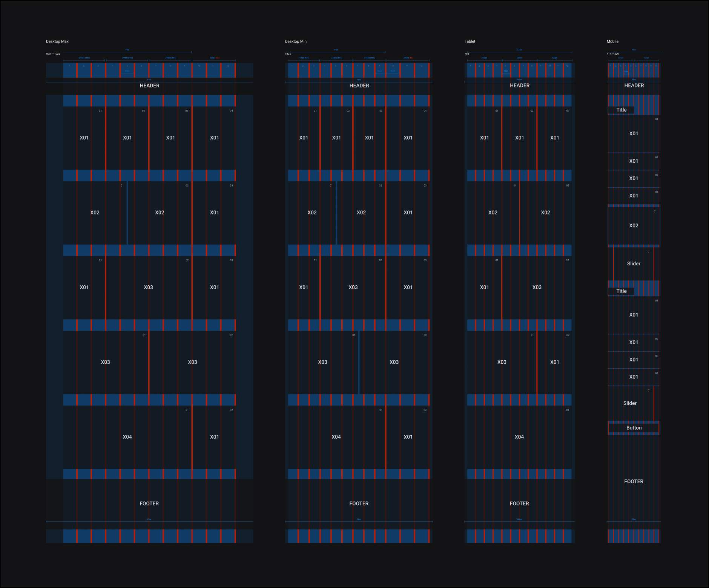Select the X01 block beside X04 in Desktop Min

408,437
